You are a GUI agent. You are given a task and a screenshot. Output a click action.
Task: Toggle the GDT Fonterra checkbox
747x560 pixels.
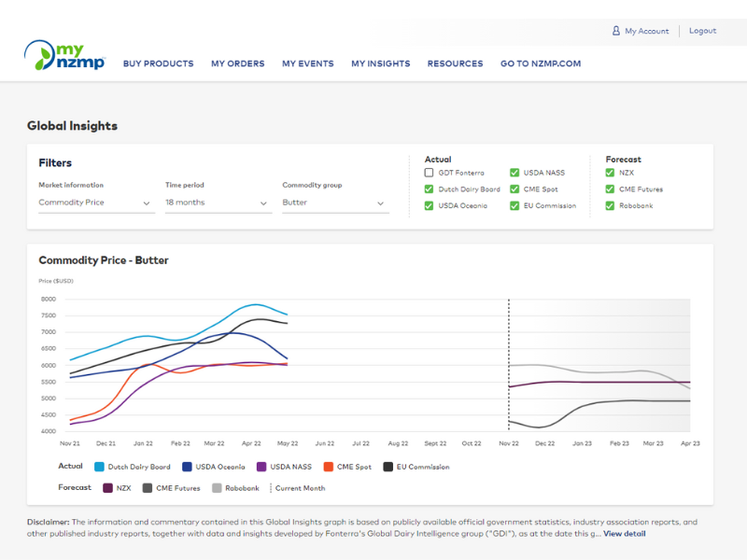point(429,173)
